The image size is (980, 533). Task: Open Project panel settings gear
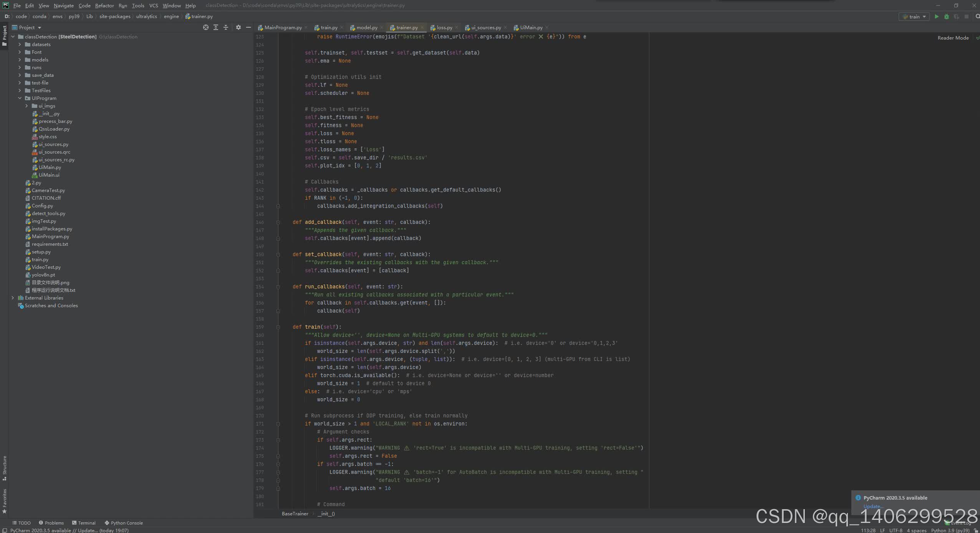[x=238, y=27]
